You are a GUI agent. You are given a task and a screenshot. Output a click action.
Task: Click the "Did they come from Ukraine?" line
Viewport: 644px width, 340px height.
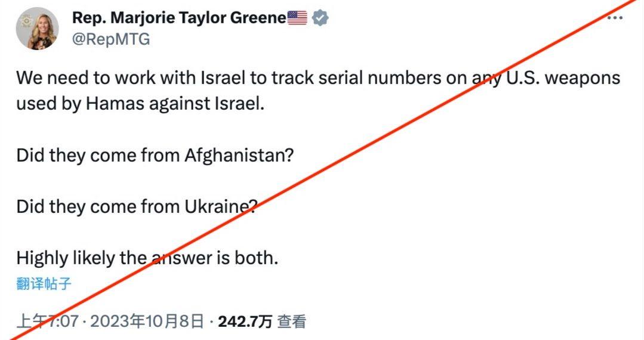(136, 206)
